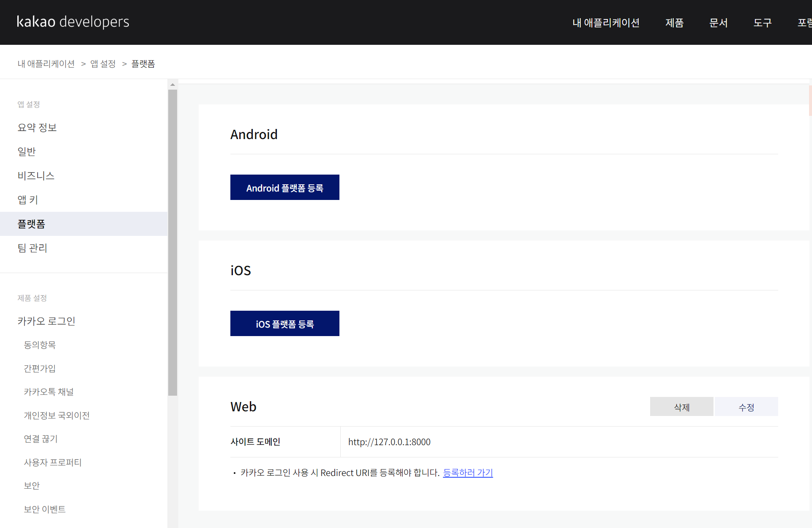Click the Web section heading

click(243, 407)
